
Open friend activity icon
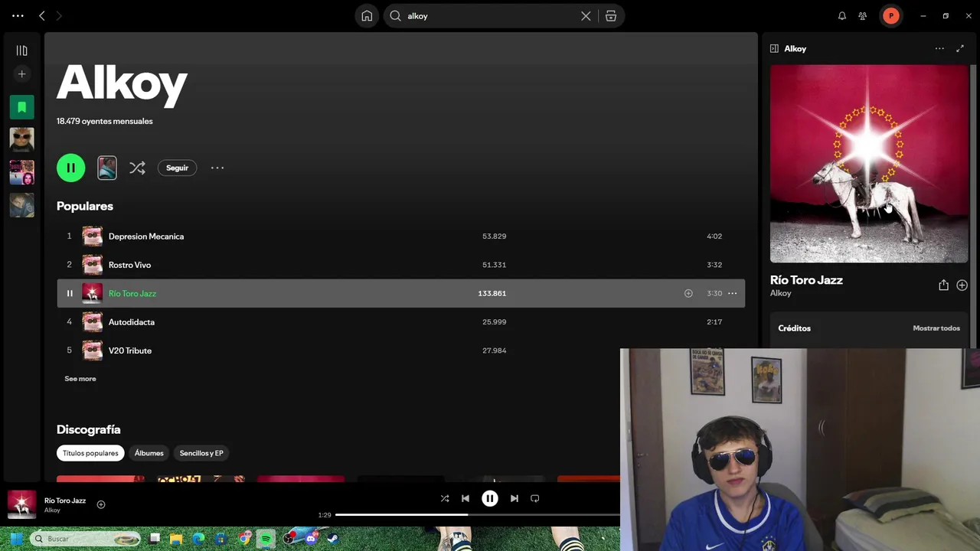(863, 15)
